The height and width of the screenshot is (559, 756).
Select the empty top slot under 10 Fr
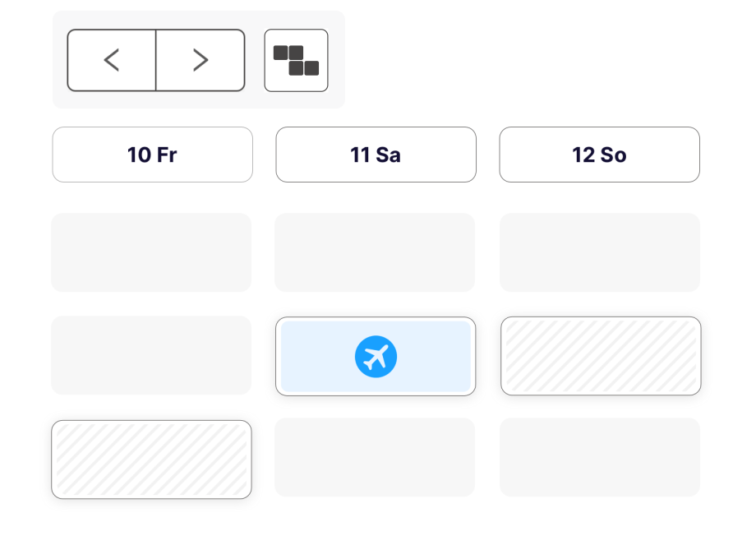(151, 252)
